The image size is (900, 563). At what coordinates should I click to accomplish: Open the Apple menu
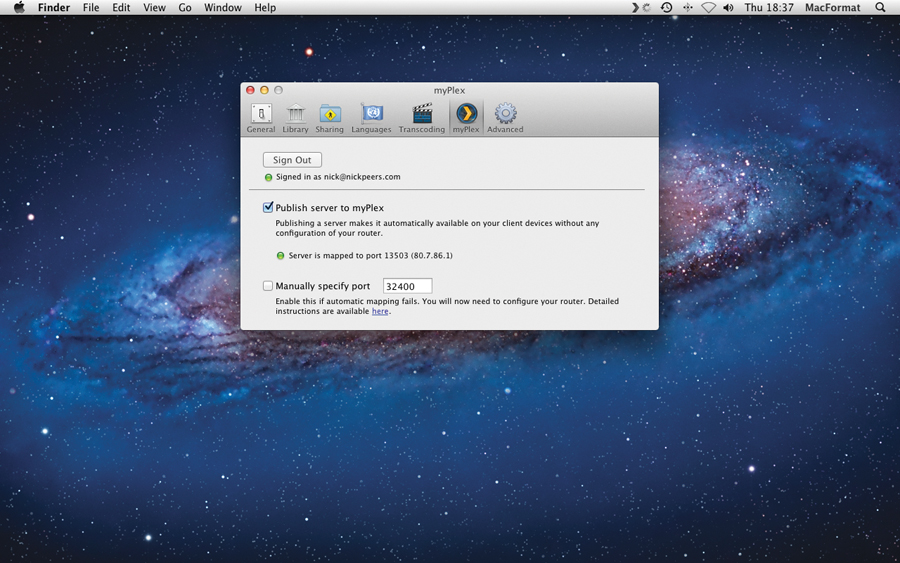pos(18,8)
